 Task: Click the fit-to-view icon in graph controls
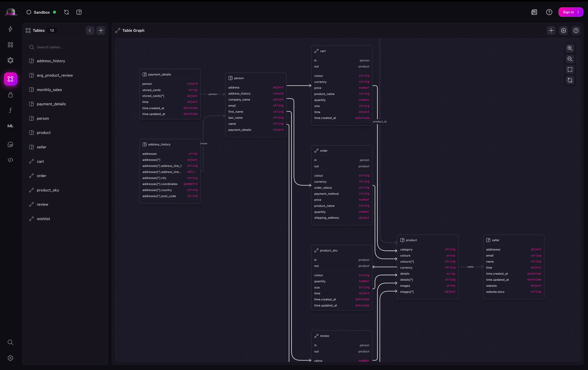click(x=570, y=70)
